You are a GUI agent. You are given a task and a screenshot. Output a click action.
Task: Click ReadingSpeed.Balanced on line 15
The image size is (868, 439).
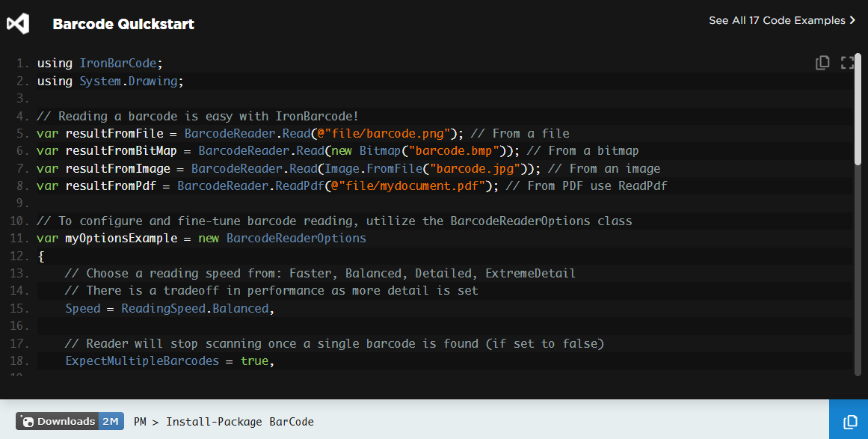tap(195, 308)
